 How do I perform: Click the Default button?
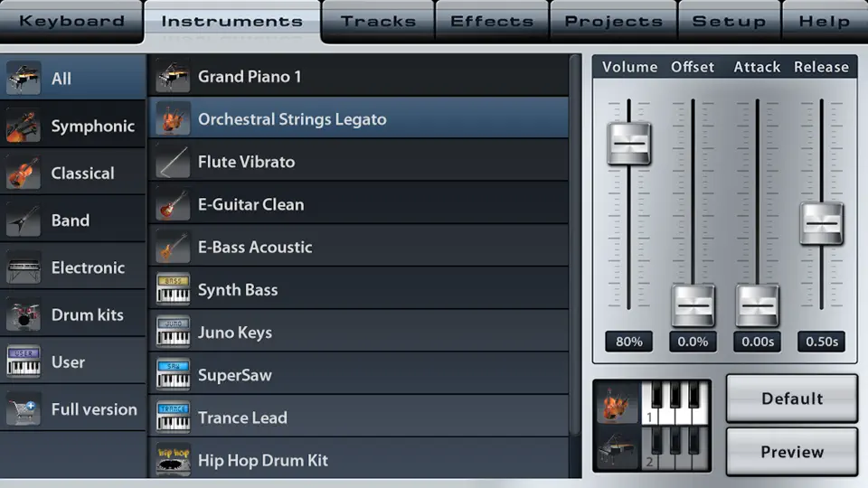pos(792,399)
